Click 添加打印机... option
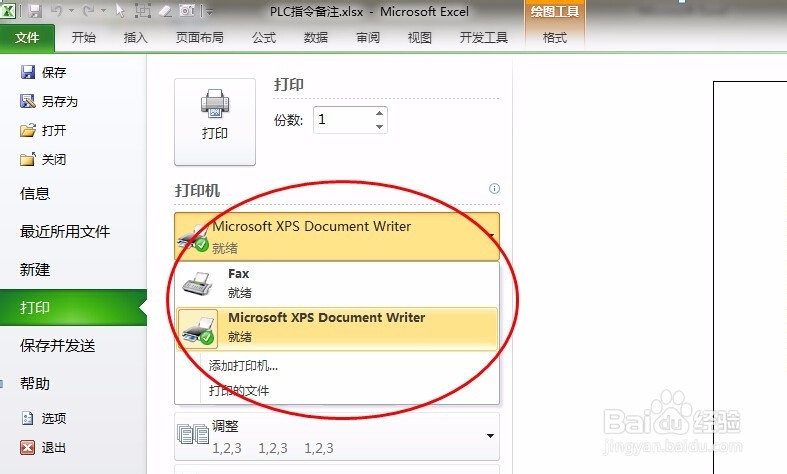The image size is (787, 474). click(243, 366)
